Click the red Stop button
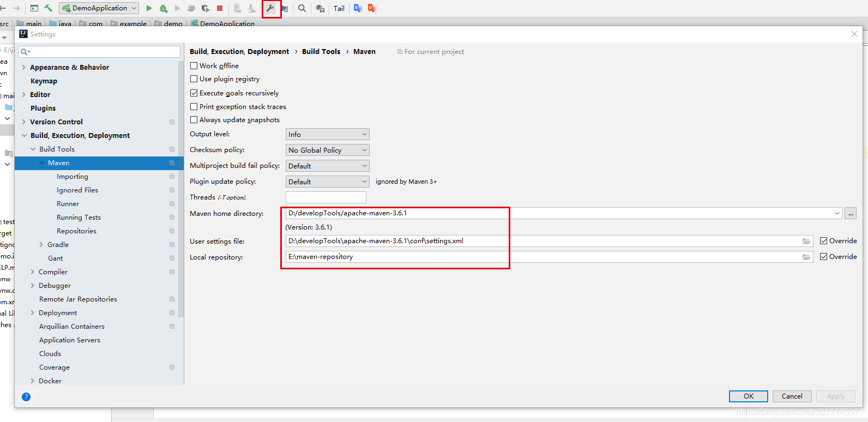The image size is (868, 422). (x=220, y=8)
